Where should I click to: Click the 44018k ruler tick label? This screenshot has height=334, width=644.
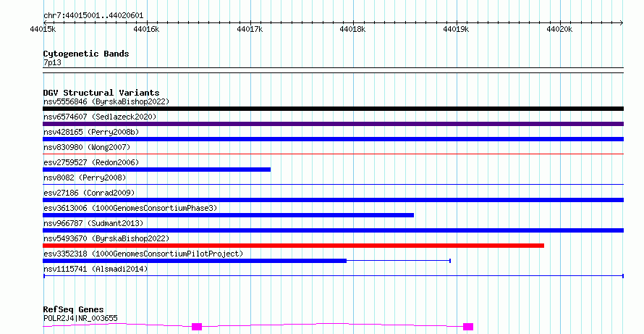[352, 29]
